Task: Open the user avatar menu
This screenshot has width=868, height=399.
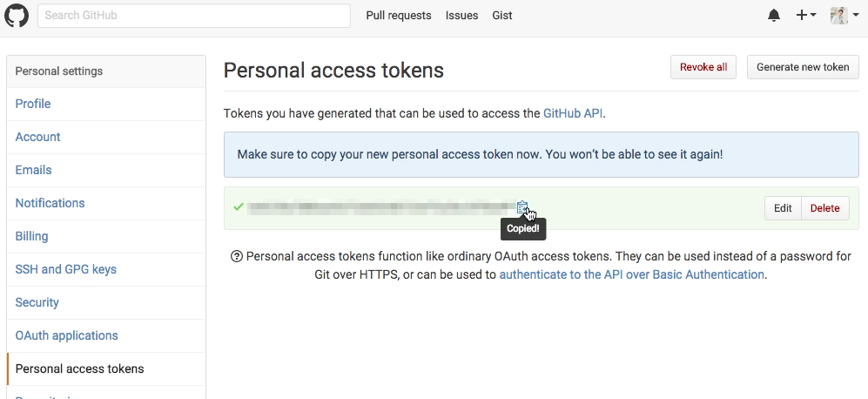Action: (844, 16)
